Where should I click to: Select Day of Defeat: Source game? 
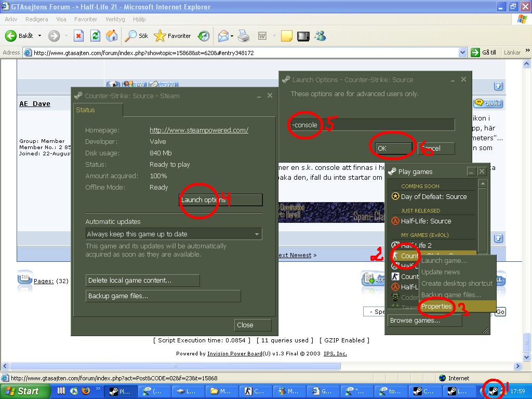point(433,196)
